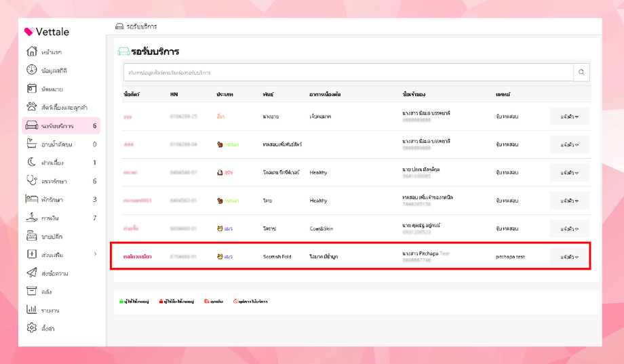
Task: Open waiting service menu showing count 6
Action: pos(61,125)
